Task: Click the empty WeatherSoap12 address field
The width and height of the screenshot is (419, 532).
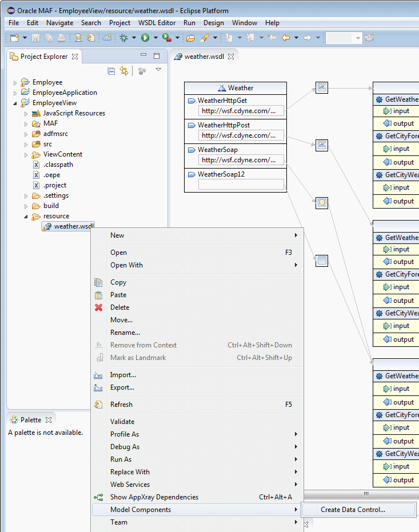Action: click(x=241, y=184)
